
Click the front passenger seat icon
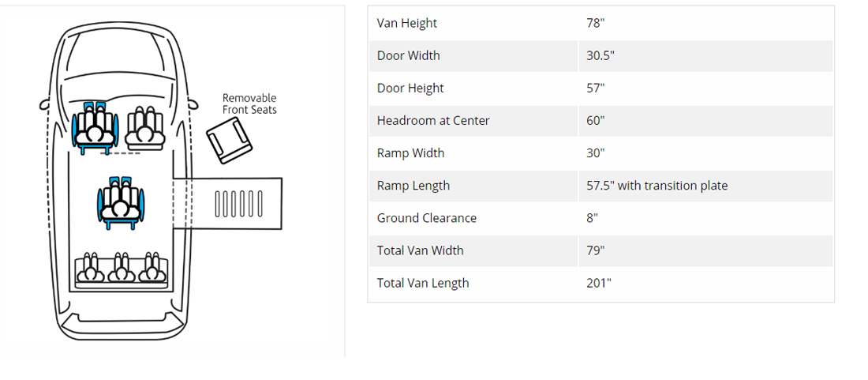tap(146, 128)
